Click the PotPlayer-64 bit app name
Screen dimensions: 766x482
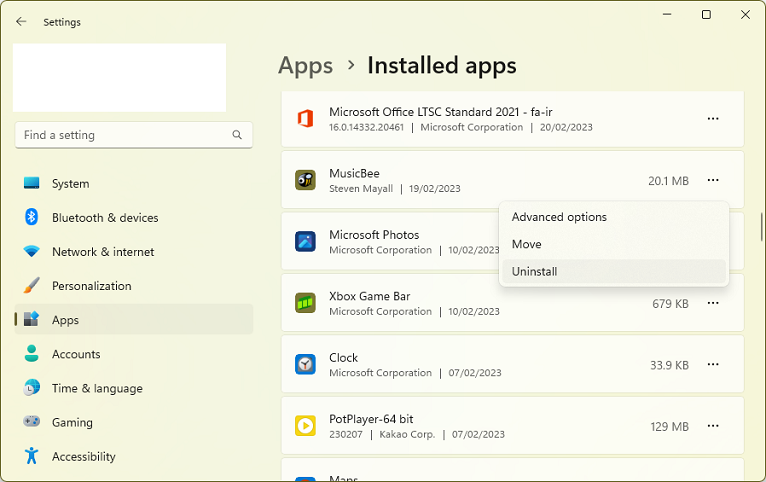tap(371, 419)
